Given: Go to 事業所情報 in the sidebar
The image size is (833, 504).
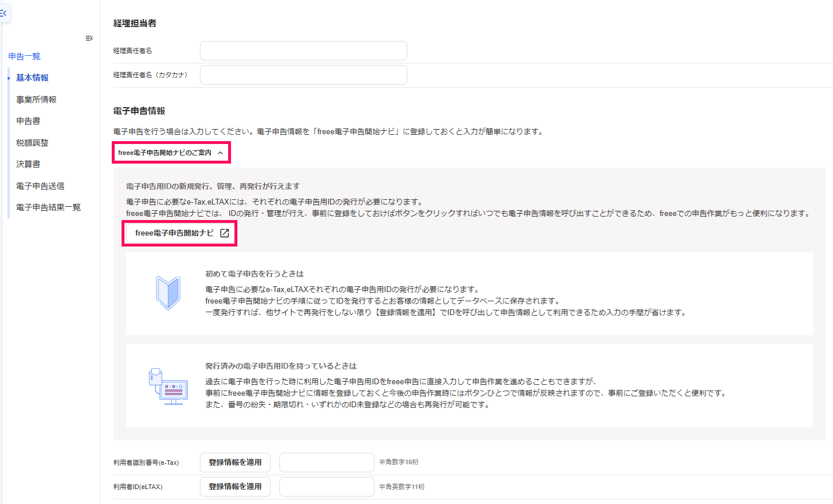Looking at the screenshot, I should 36,100.
